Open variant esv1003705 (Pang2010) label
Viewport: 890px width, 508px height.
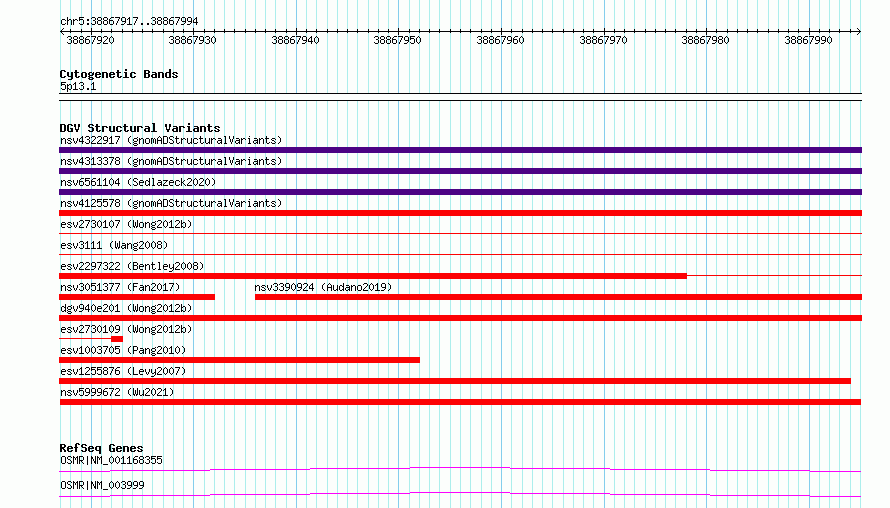tap(123, 350)
